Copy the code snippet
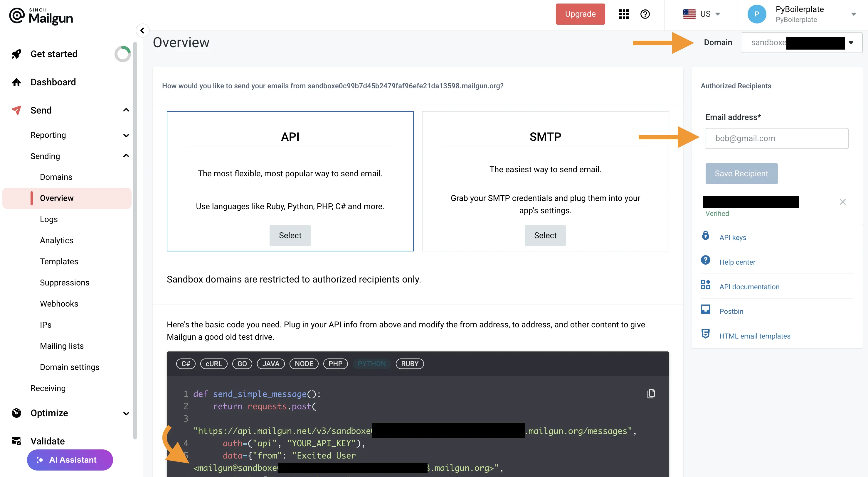Image resolution: width=868 pixels, height=477 pixels. tap(651, 393)
